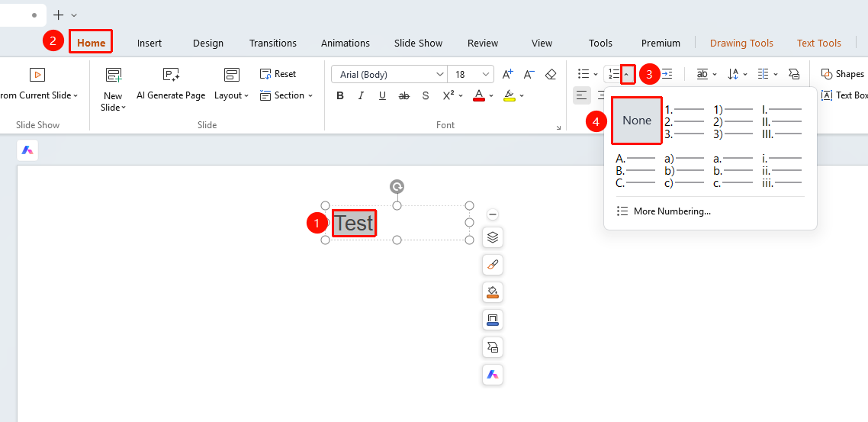Click AI Generate Page
Viewport: 868px width, 422px height.
171,84
